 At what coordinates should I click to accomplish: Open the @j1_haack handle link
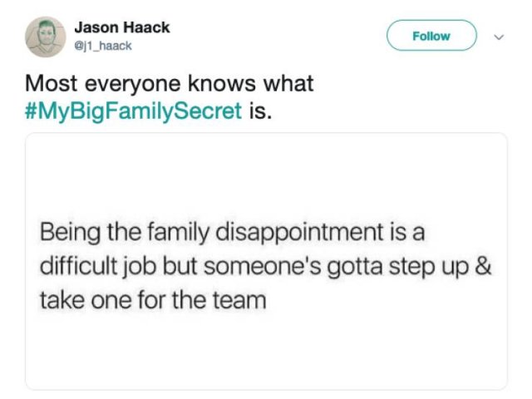tap(103, 46)
